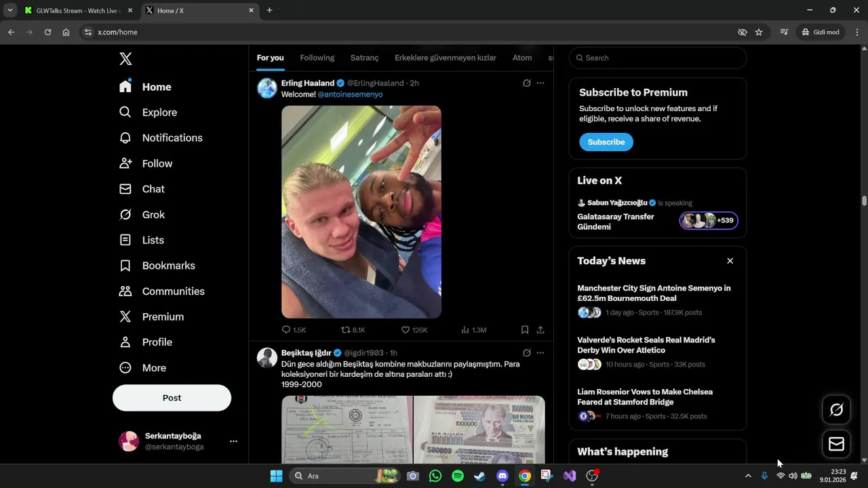The width and height of the screenshot is (868, 488).
Task: View analytics of Haaland's post
Action: point(473,330)
